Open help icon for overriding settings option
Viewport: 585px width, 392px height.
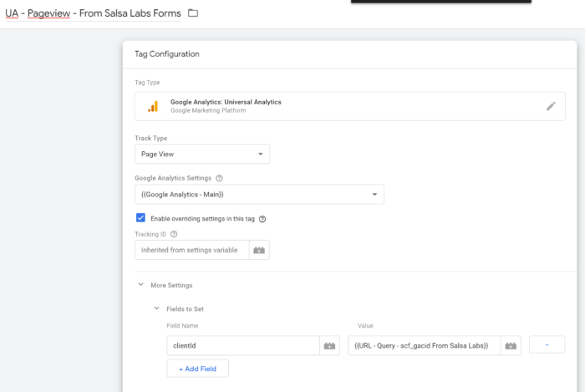click(x=262, y=218)
